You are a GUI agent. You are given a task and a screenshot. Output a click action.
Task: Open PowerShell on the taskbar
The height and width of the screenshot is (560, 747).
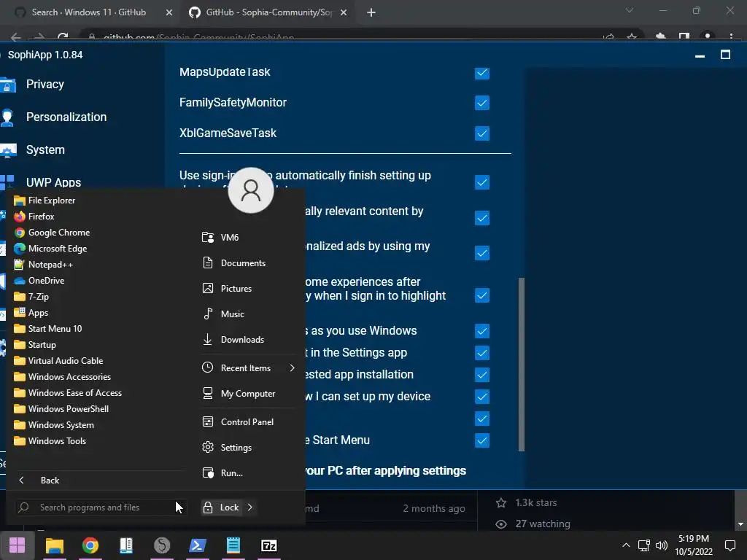(197, 545)
